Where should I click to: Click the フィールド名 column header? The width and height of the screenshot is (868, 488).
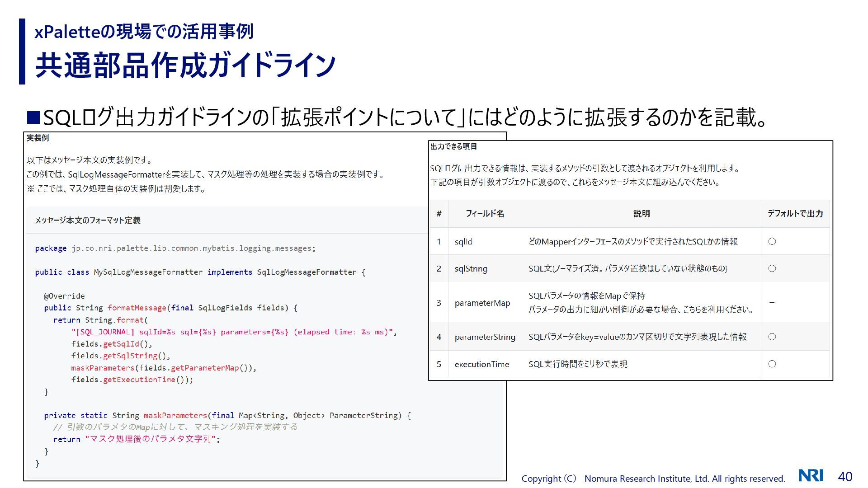tap(485, 214)
